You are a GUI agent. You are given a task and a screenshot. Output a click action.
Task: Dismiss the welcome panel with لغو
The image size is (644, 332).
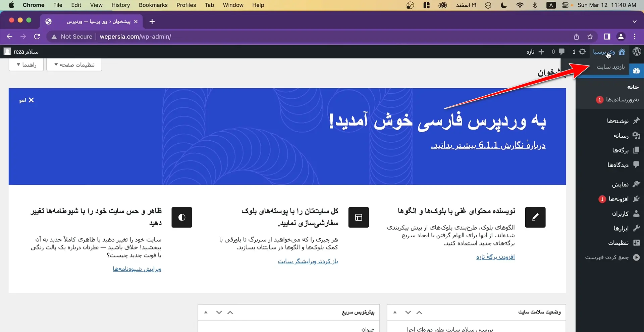click(26, 100)
